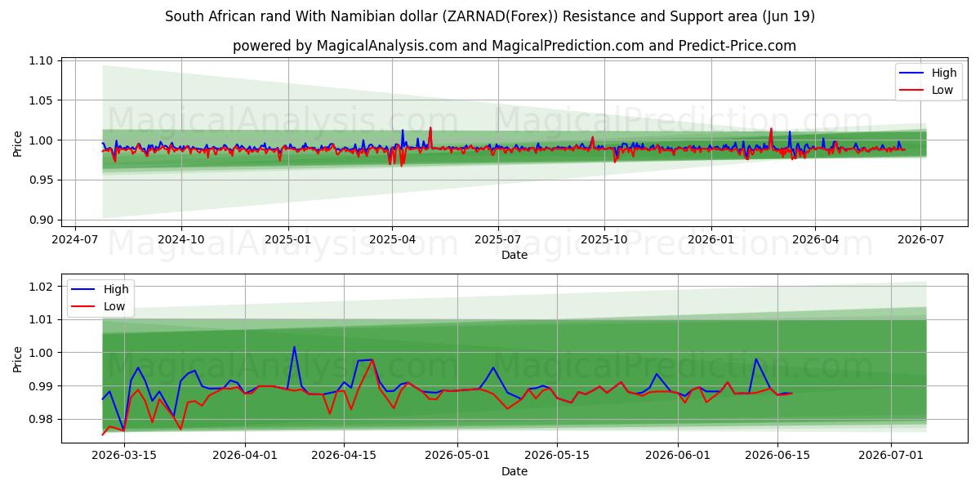Click the bottom chart 'Date' axis label

tap(514, 471)
